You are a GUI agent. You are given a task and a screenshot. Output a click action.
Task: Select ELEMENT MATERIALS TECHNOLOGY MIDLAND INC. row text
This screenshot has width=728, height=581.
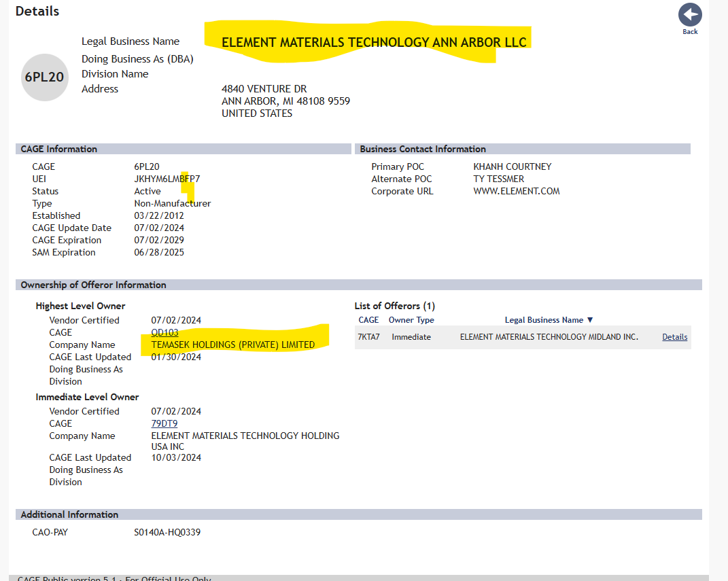tap(549, 337)
